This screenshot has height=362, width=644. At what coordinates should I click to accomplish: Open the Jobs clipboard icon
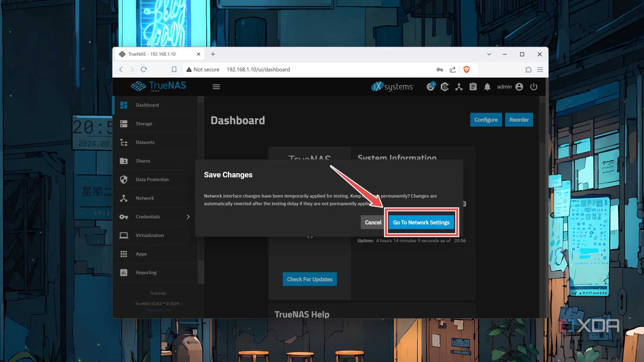pos(473,87)
